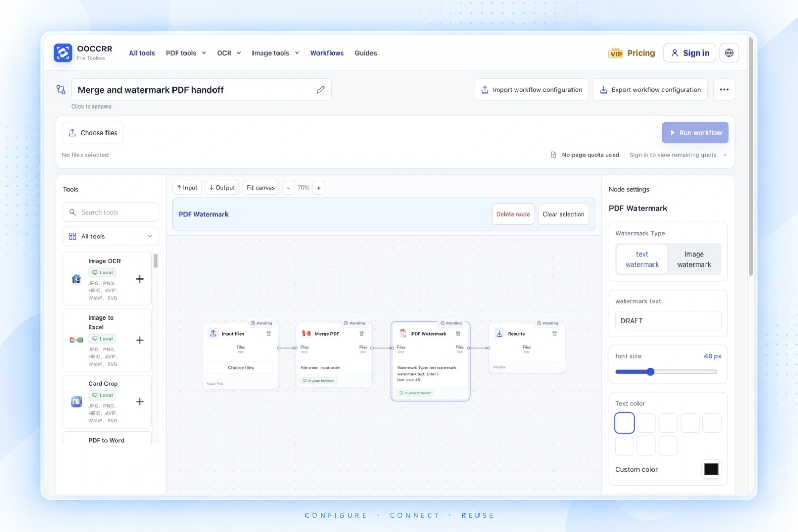Viewport: 798px width, 532px height.
Task: Delete the Input files node with its trash icon
Action: pyautogui.click(x=269, y=334)
